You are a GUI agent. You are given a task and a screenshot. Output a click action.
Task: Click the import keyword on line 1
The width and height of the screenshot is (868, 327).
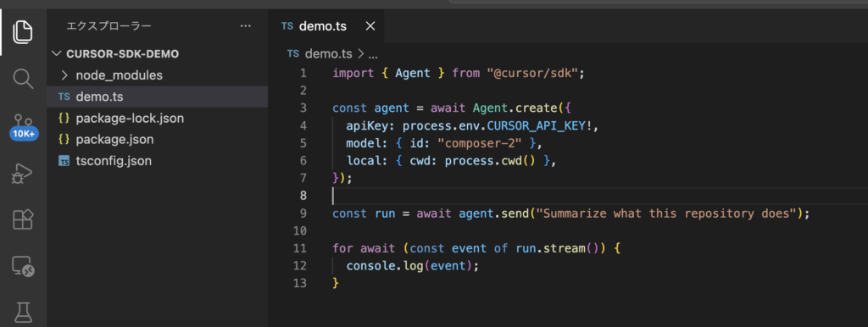point(353,73)
